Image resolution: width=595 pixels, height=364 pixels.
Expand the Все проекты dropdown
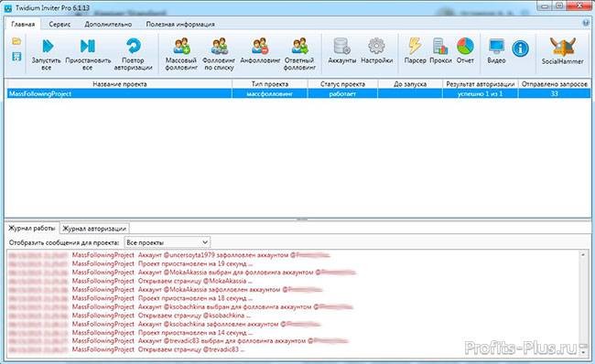[x=167, y=242]
